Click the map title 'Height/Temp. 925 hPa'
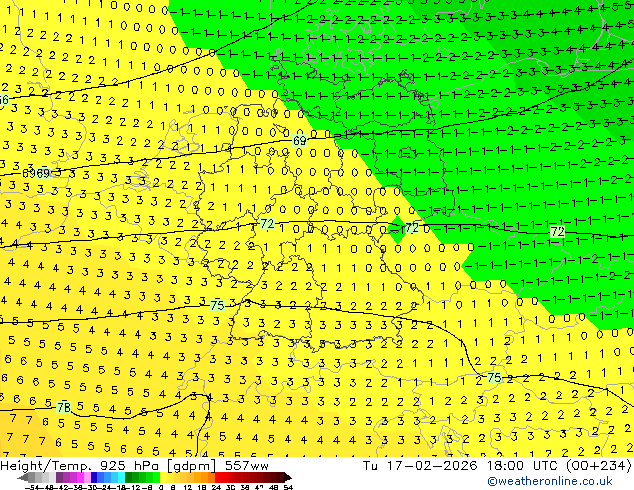This screenshot has width=634, height=490. tap(81, 466)
